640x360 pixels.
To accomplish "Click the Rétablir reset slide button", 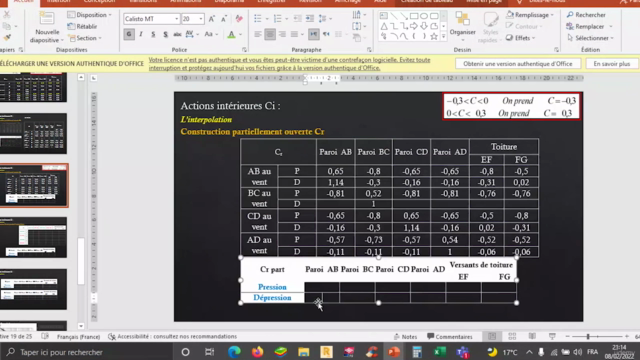I will click(82, 26).
